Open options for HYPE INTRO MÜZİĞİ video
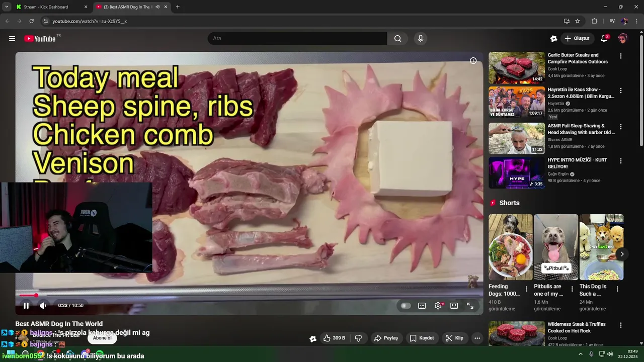 621,161
